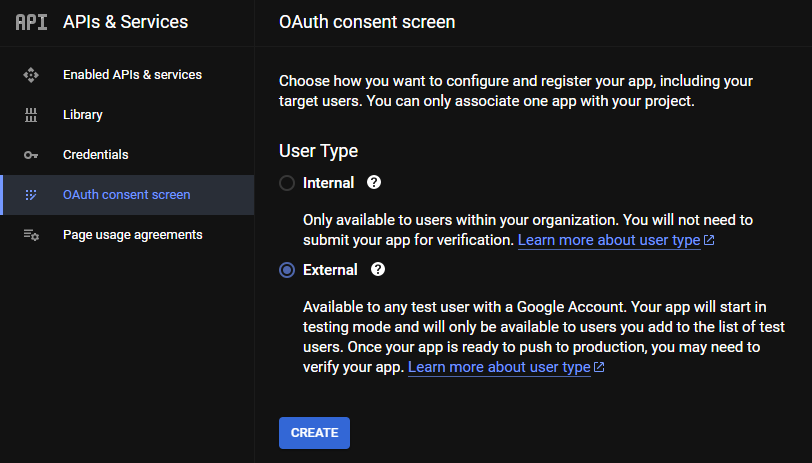Open help tooltip next to Internal

coord(374,182)
